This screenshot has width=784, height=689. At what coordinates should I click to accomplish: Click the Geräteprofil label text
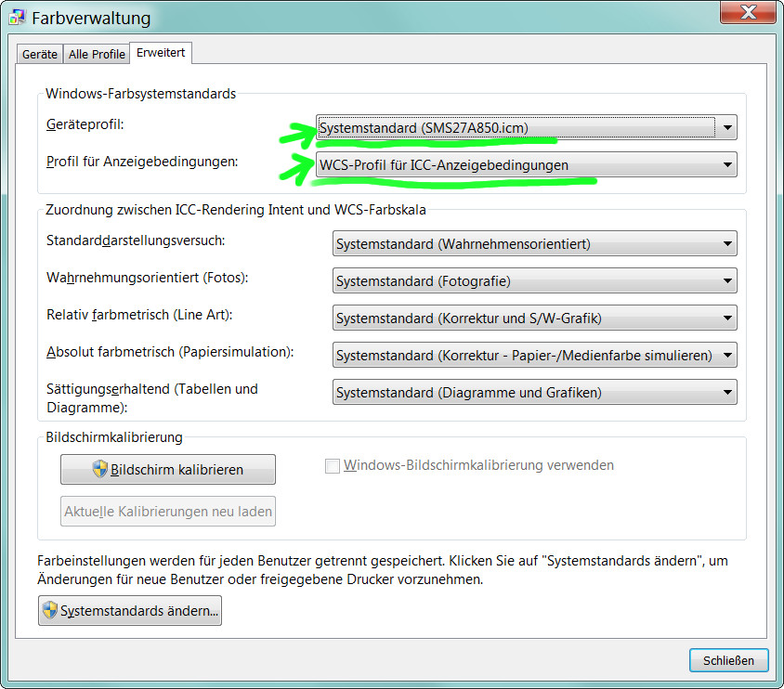click(85, 123)
